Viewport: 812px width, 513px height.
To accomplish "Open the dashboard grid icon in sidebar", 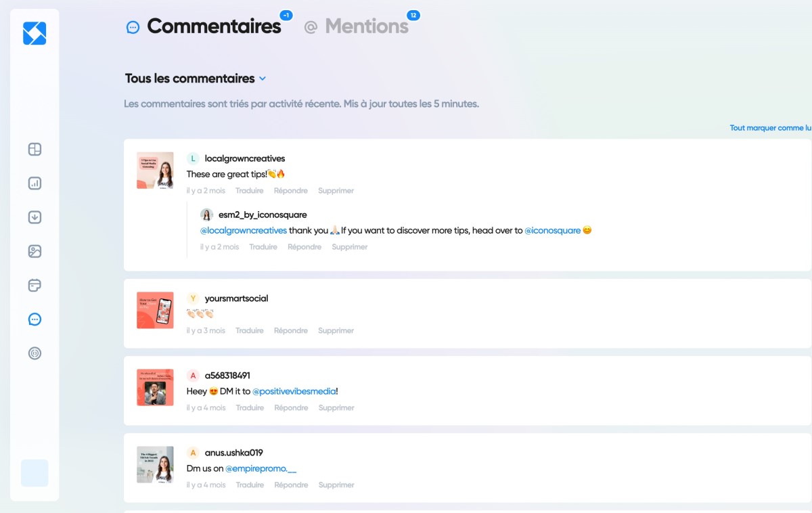I will tap(35, 150).
